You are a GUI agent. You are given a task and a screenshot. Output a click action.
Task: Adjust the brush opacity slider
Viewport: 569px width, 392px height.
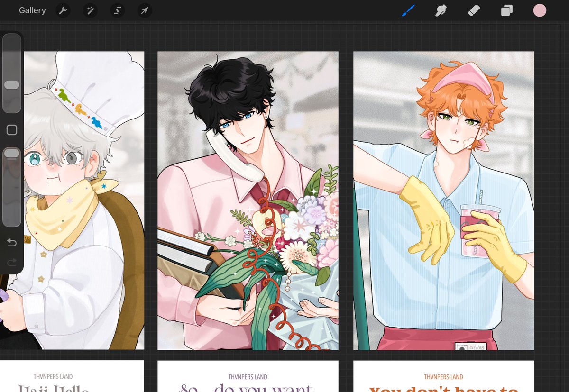coord(12,187)
